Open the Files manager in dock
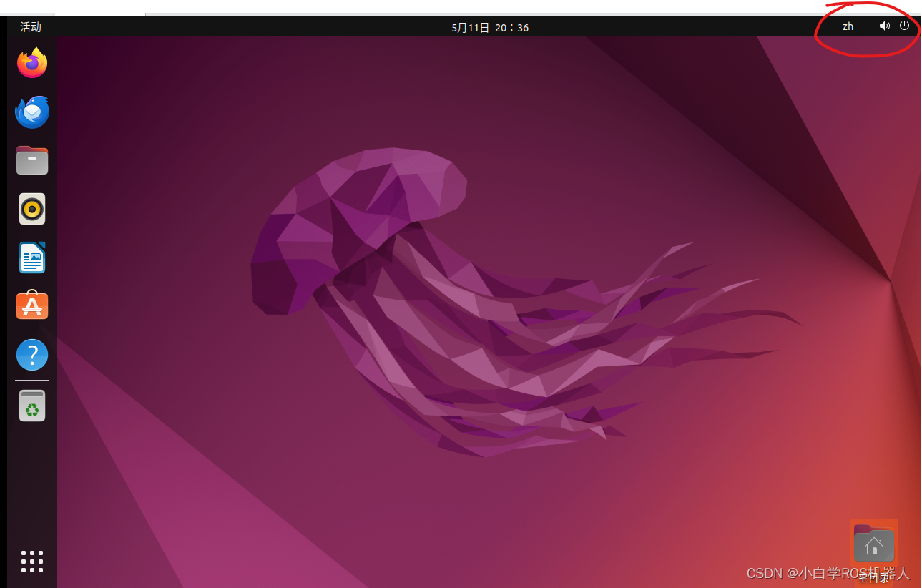The width and height of the screenshot is (922, 588). pos(32,160)
